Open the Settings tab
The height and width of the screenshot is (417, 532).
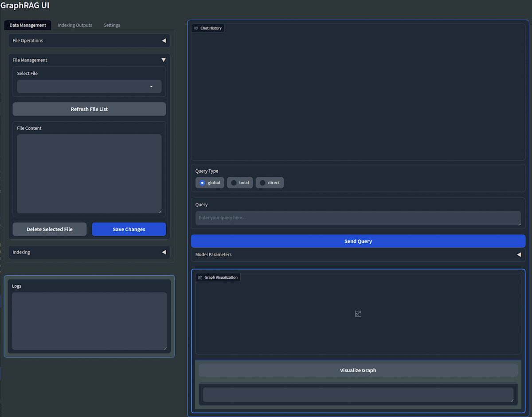(x=112, y=25)
